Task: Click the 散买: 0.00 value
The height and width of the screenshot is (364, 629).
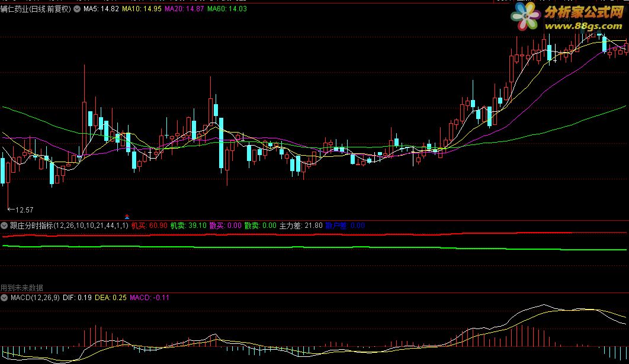Action: (226, 226)
